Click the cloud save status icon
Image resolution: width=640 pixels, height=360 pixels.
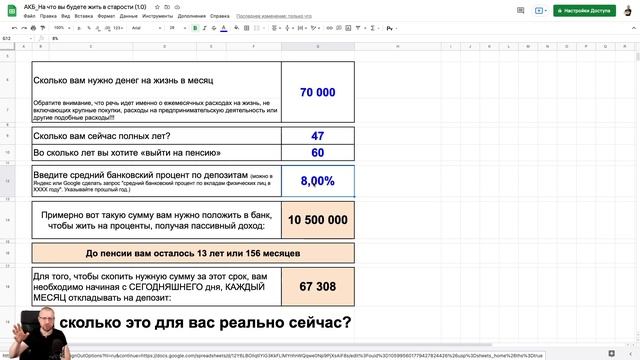point(177,7)
